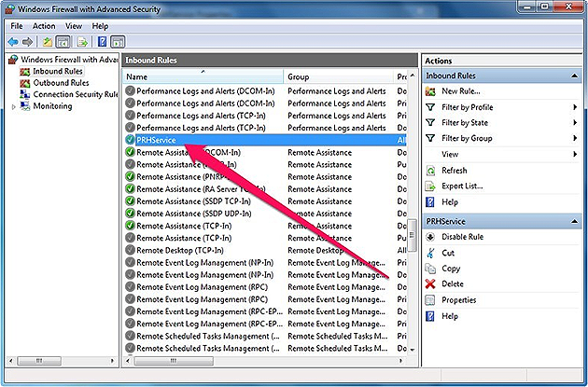Click the Refresh icon in Actions pane
588x387 pixels.
tap(430, 171)
